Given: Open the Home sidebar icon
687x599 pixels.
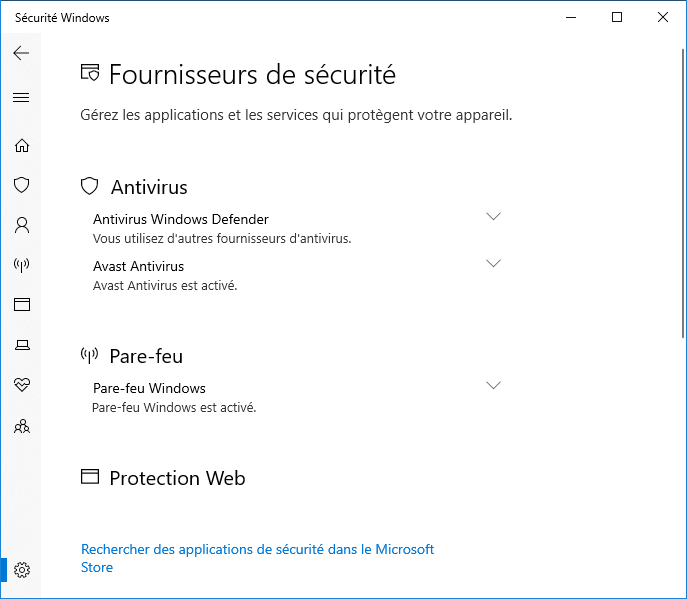Looking at the screenshot, I should tap(21, 145).
